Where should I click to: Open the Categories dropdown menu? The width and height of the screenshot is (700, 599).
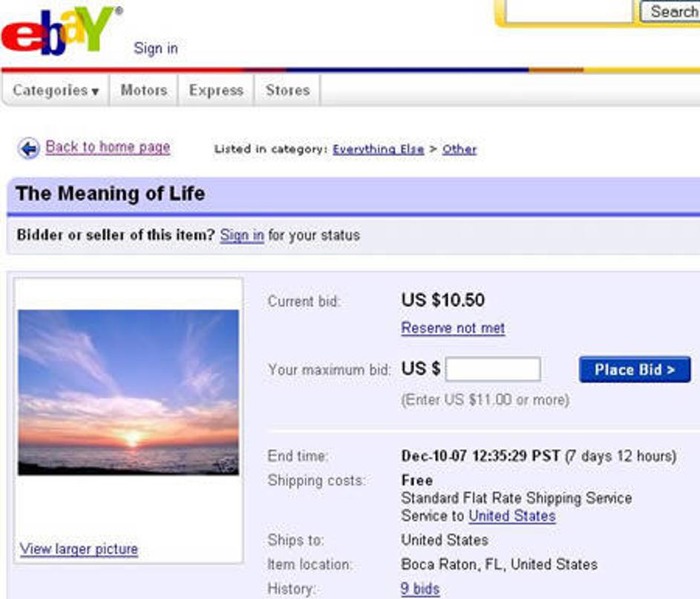[x=56, y=91]
